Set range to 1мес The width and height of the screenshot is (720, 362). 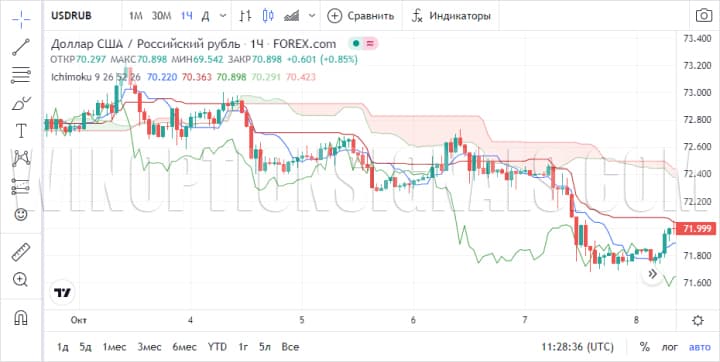pyautogui.click(x=114, y=347)
